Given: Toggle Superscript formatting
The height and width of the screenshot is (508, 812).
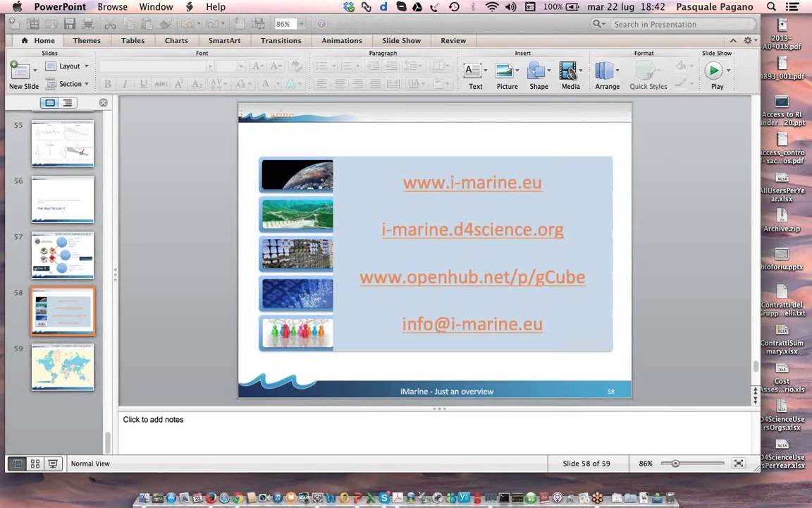Looking at the screenshot, I should pyautogui.click(x=178, y=83).
